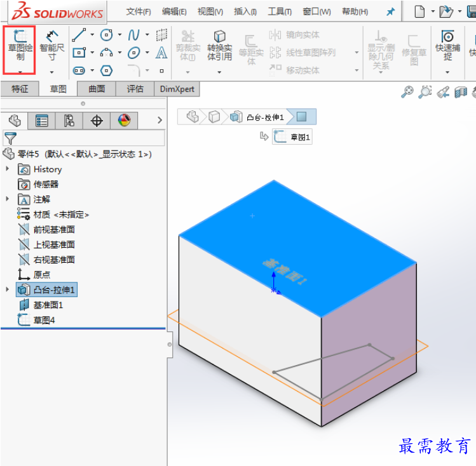Viewport: 476px width, 466px height.
Task: Open dropdown under Convert Entities
Action: click(219, 72)
